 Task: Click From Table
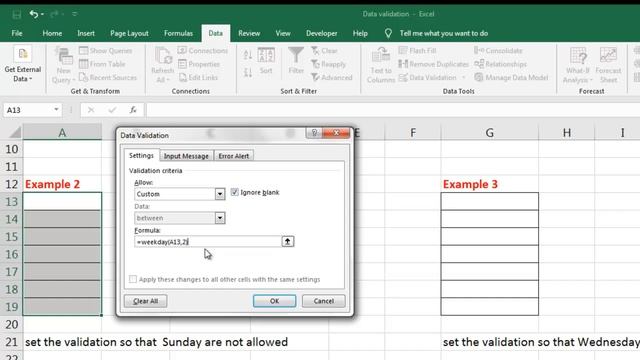(x=102, y=64)
